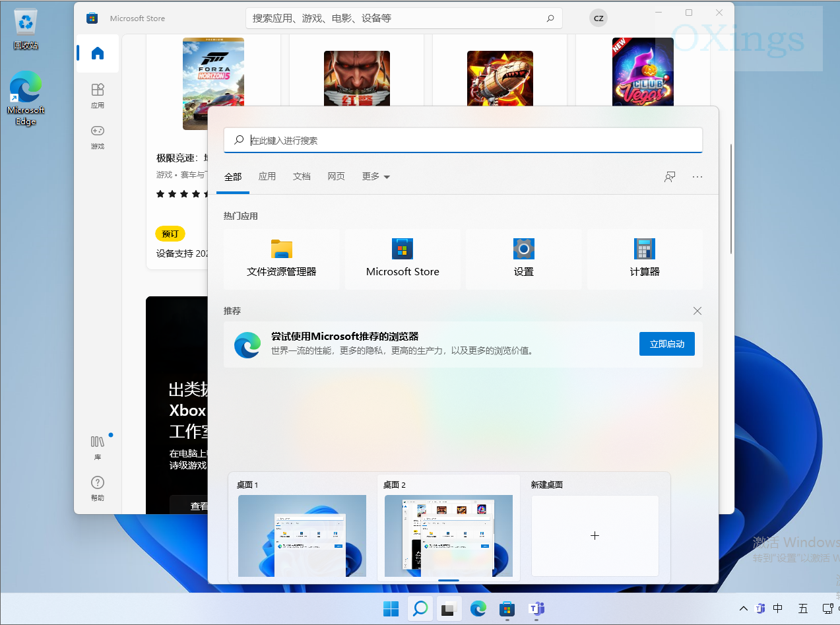Select the 全部 tab in the search panel
This screenshot has height=625, width=840.
tap(233, 177)
